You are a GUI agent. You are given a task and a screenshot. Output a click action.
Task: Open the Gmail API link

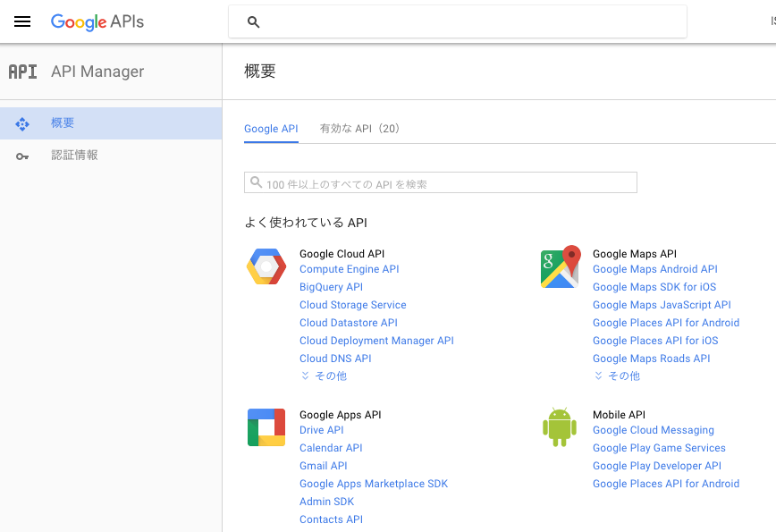[324, 465]
